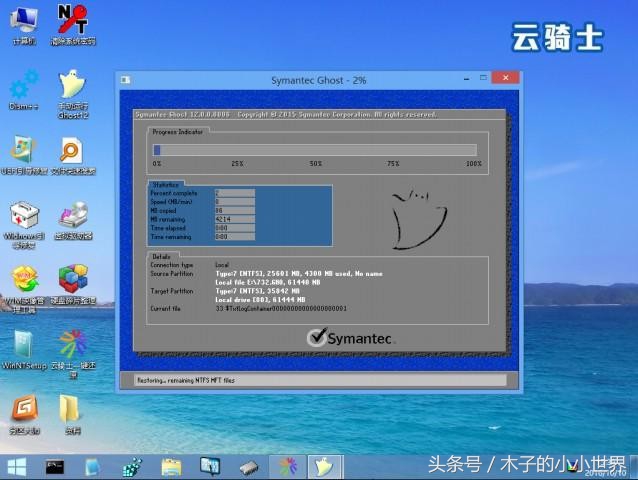Click the 25% mark under the progress bar
Viewport: 638px width, 480px height.
[237, 164]
